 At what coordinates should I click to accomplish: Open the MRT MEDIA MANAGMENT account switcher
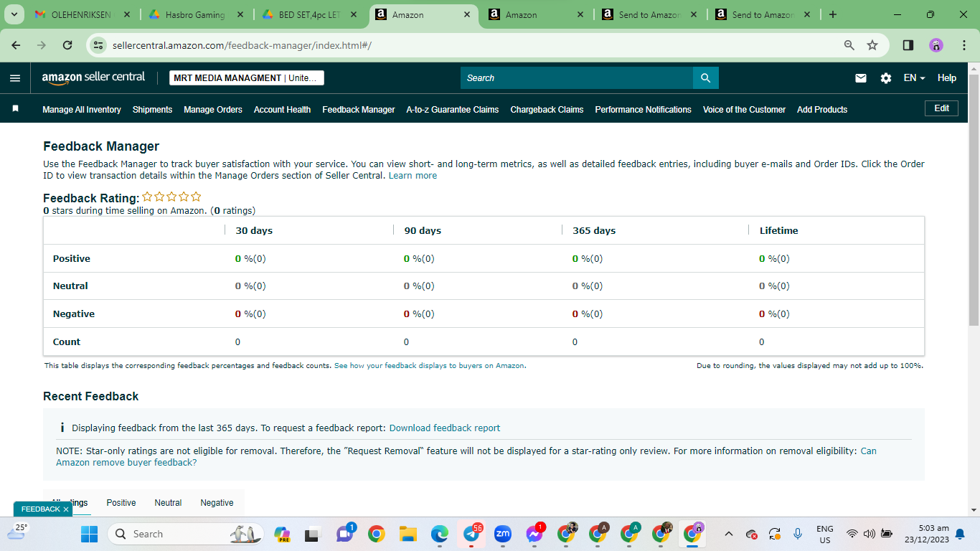tap(247, 77)
